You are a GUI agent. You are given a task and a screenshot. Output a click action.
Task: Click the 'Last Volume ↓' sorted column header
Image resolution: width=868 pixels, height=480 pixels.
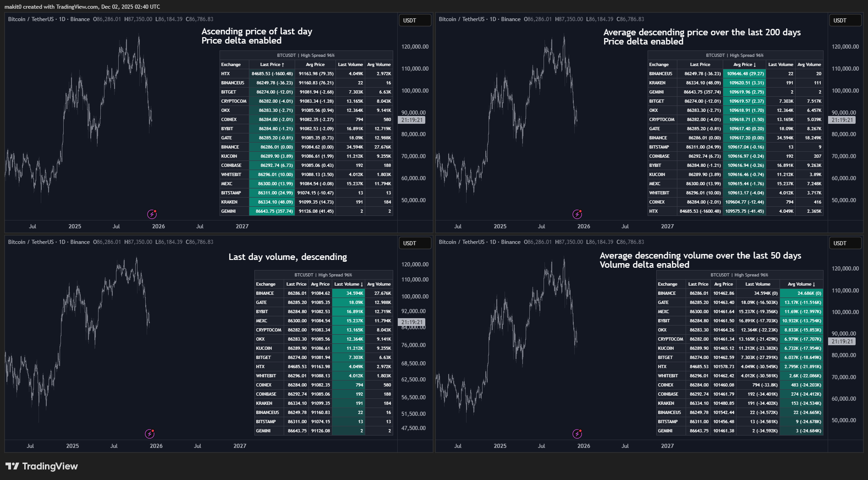pyautogui.click(x=348, y=284)
